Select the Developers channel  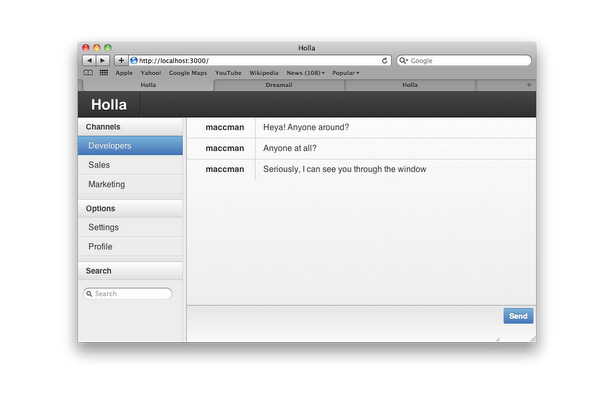pyautogui.click(x=130, y=145)
